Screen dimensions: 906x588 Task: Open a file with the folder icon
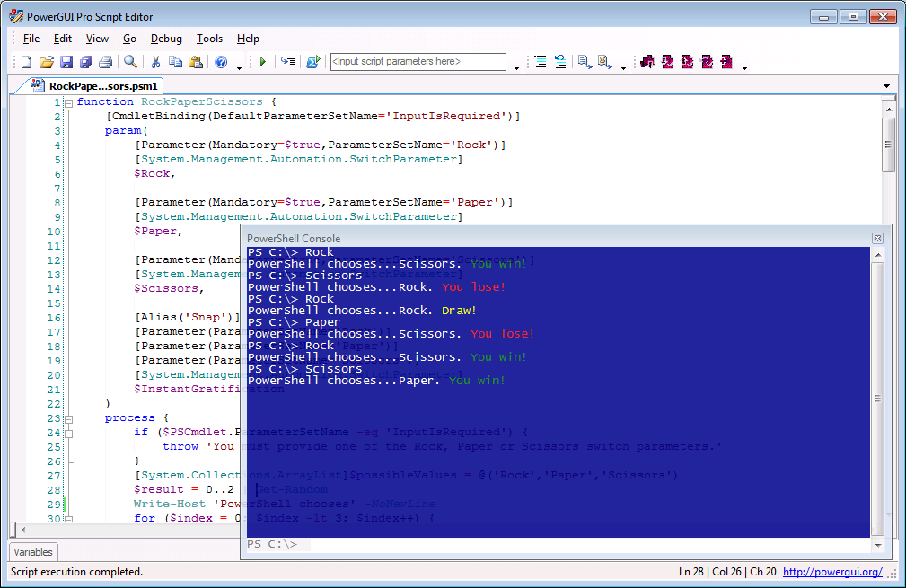(46, 62)
